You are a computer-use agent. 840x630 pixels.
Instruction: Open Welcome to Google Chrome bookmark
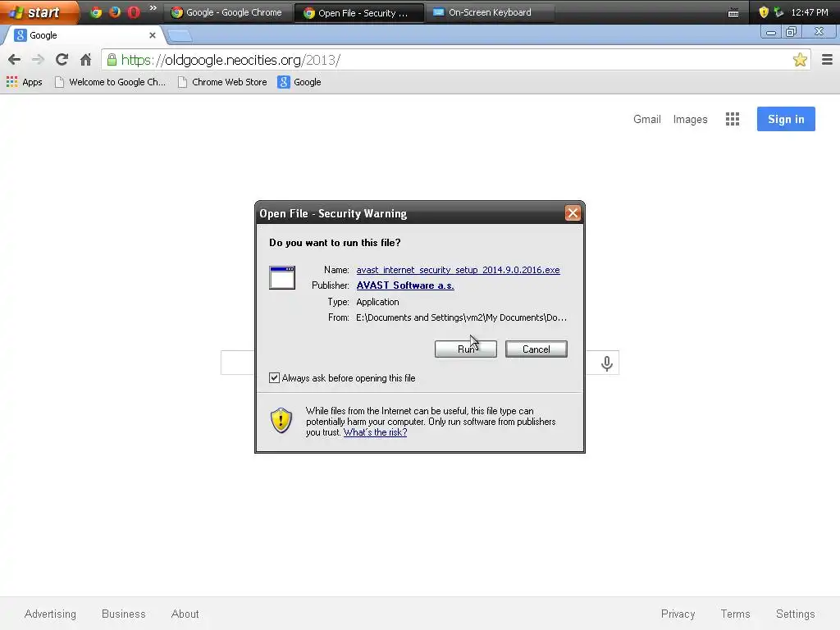pyautogui.click(x=111, y=82)
